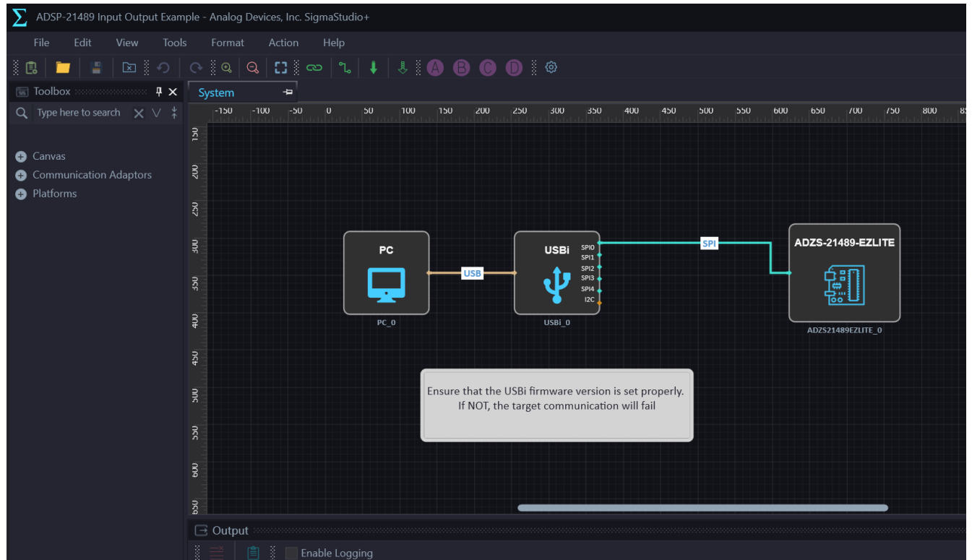
Task: Close the Toolbox panel
Action: (173, 92)
